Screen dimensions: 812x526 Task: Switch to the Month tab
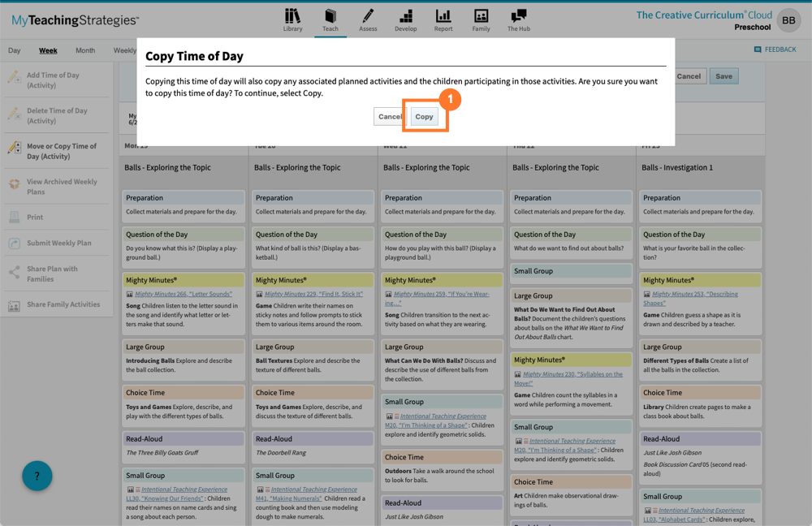(84, 50)
